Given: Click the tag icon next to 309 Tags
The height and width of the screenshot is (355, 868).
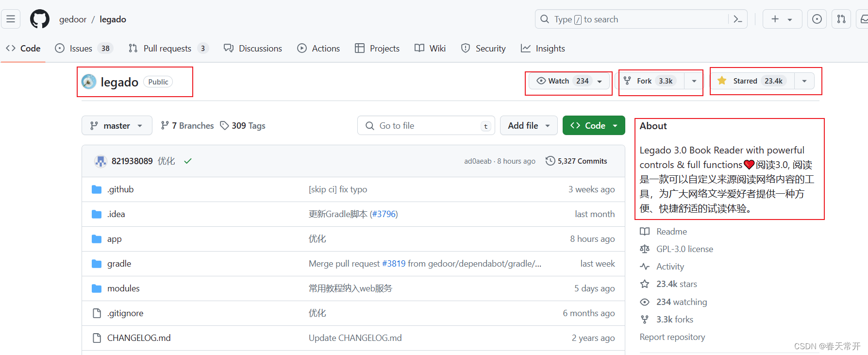Looking at the screenshot, I should [224, 126].
